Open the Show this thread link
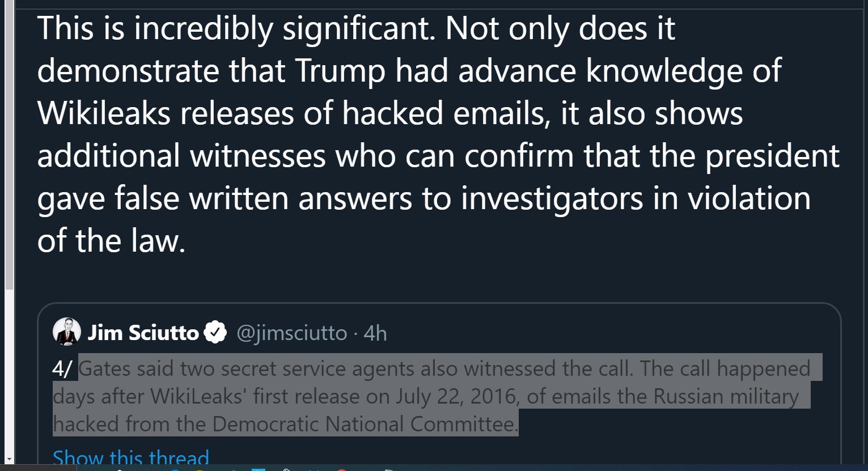 131,458
